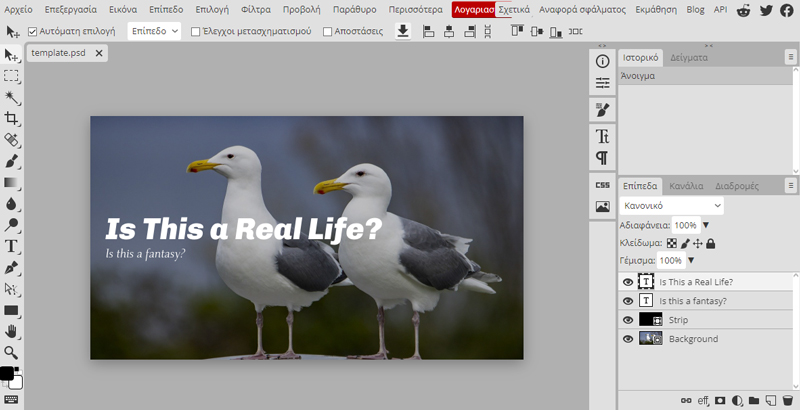Select the Pen tool
This screenshot has width=800, height=410.
11,268
